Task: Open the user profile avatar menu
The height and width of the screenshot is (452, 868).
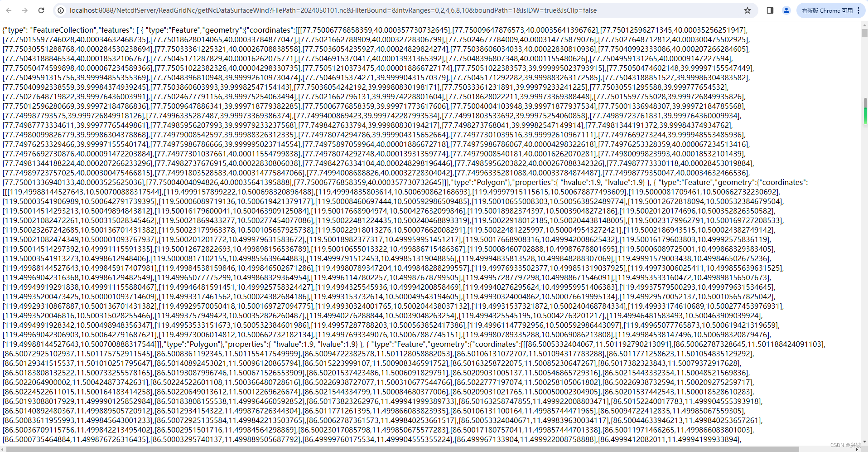Action: [786, 10]
